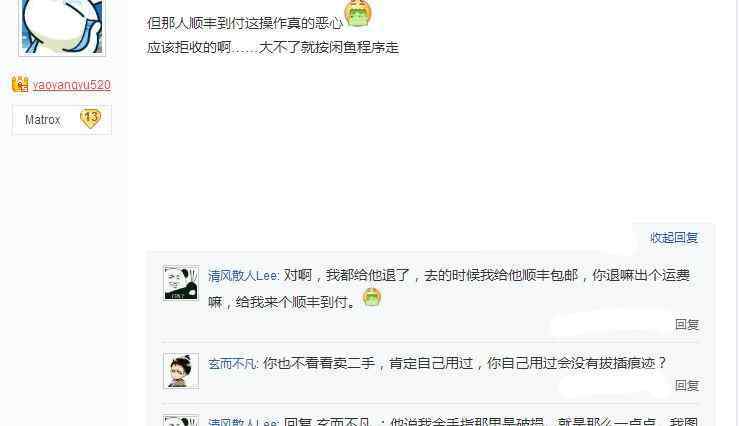Viewport: 739px width, 426px height.
Task: Click the comment text starting 对啊，我都给他退了
Action: (449, 288)
